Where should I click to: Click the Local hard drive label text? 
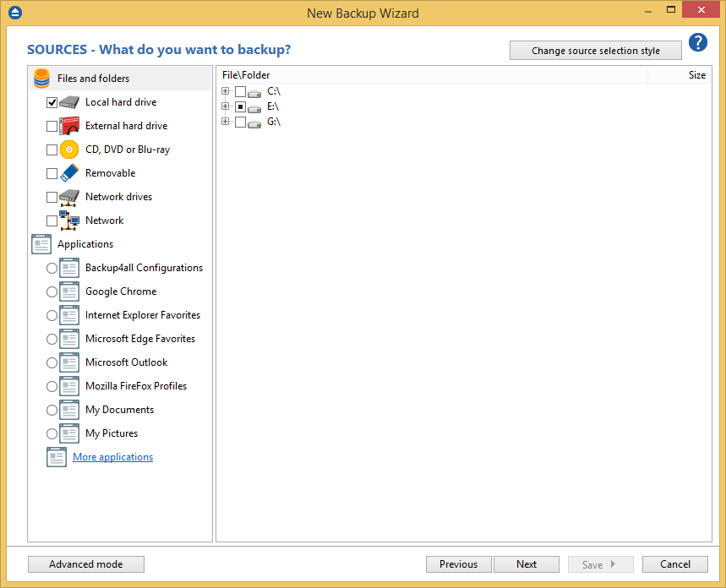[x=121, y=102]
